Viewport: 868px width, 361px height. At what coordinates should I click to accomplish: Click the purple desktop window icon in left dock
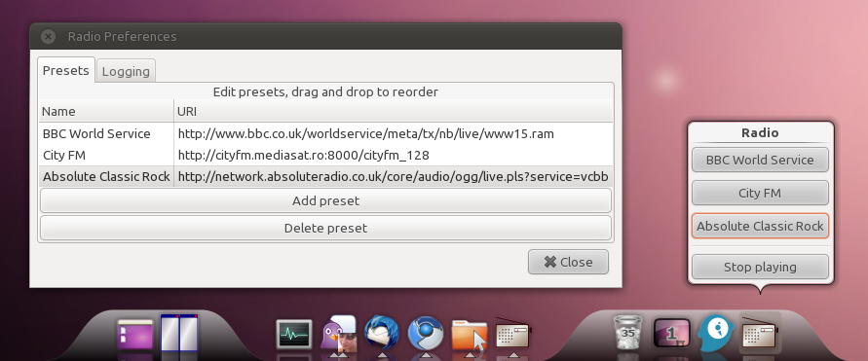point(135,334)
